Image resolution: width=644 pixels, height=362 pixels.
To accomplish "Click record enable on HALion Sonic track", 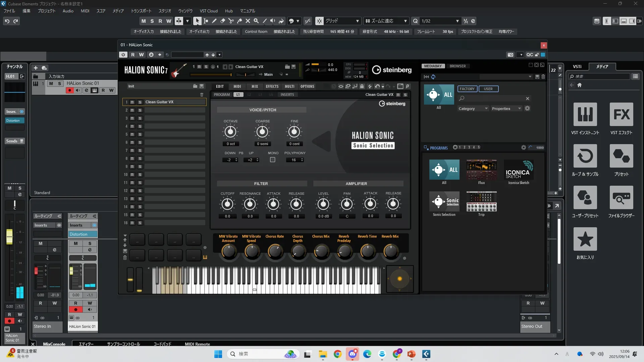I will point(70,90).
